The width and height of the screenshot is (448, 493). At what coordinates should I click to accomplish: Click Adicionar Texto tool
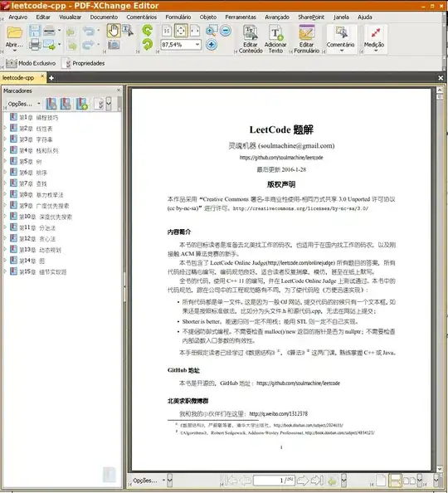point(275,39)
